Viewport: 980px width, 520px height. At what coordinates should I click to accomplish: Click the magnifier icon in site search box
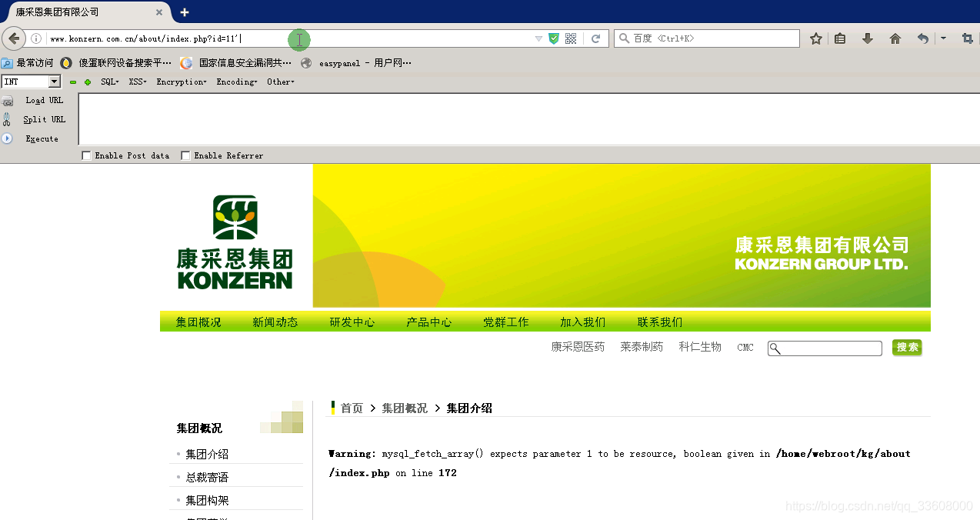[775, 348]
